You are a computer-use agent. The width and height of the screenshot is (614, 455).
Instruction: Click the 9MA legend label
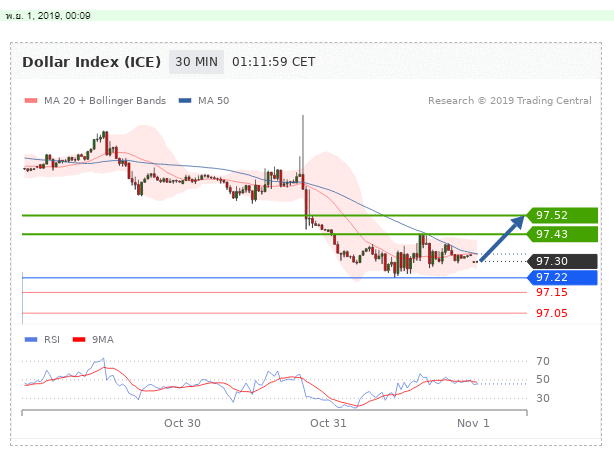pos(103,339)
